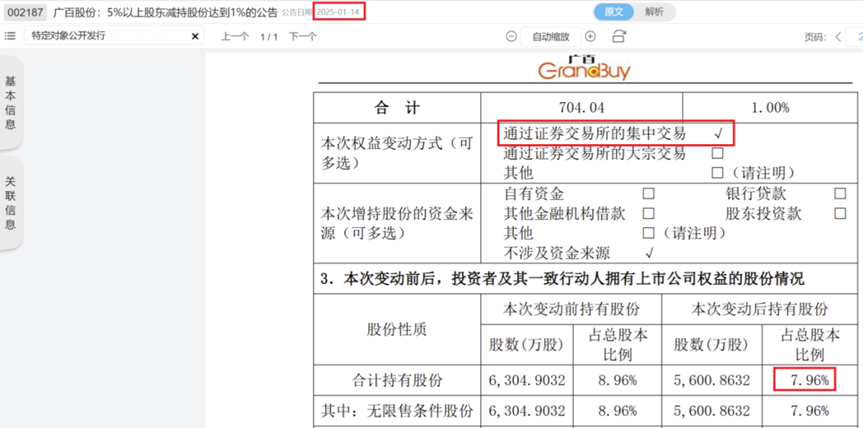Click the 大宗交易 checkbox

tap(717, 153)
